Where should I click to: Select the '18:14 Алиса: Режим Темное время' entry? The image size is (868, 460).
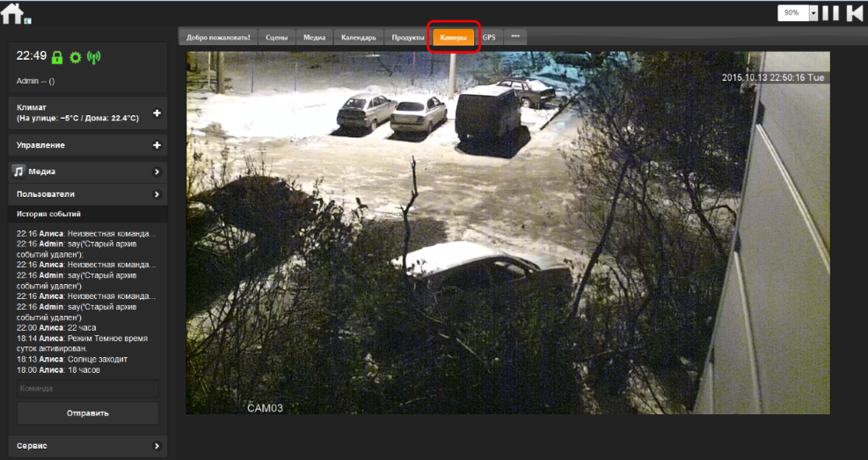[x=82, y=343]
